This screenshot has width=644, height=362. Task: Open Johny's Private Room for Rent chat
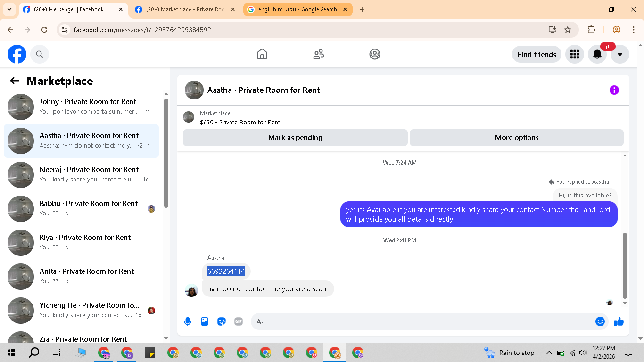81,107
